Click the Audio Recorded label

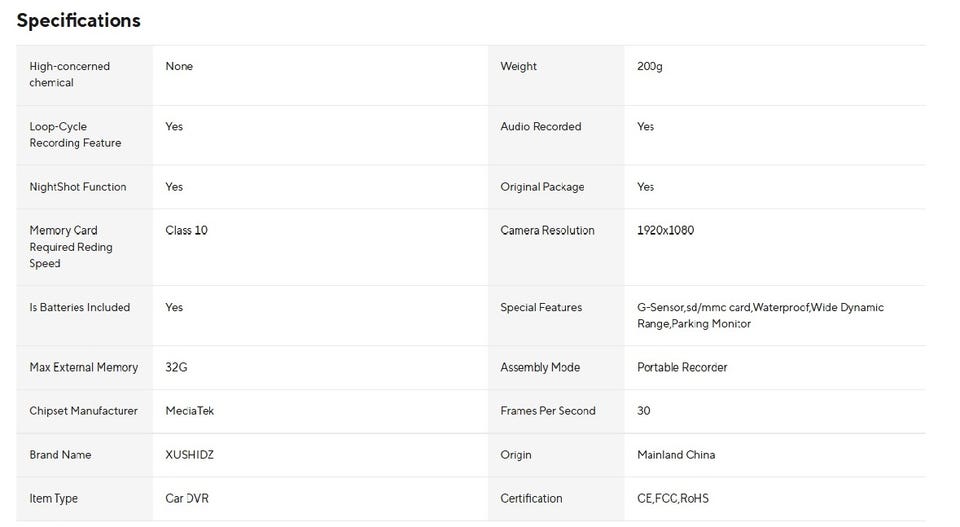540,126
